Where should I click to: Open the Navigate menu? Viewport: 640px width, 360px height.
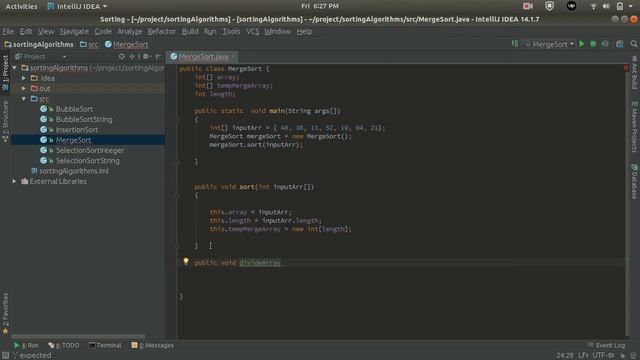[x=74, y=31]
